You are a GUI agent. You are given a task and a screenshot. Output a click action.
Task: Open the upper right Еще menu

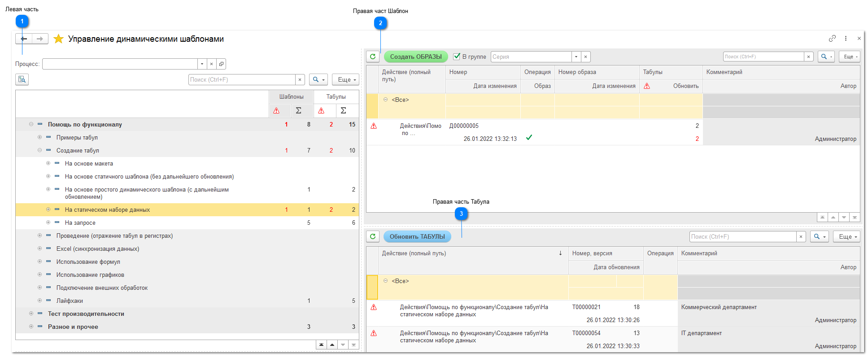click(850, 57)
